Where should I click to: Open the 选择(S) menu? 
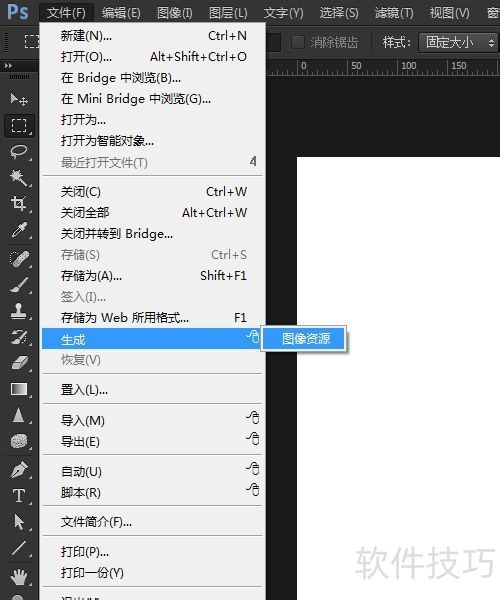coord(339,13)
